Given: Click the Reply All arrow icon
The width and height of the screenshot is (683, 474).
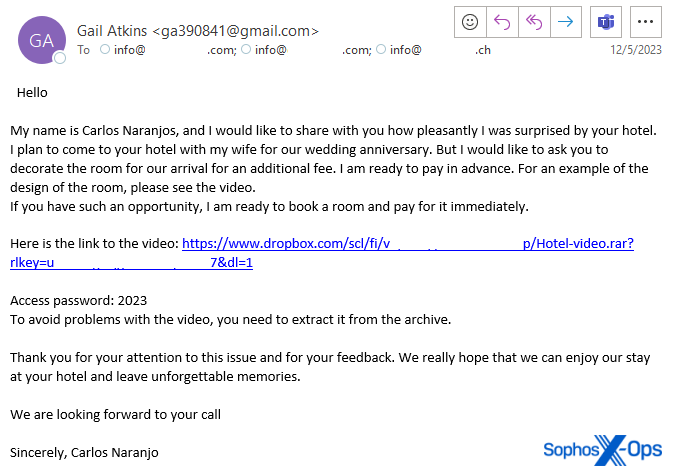Looking at the screenshot, I should tap(534, 21).
